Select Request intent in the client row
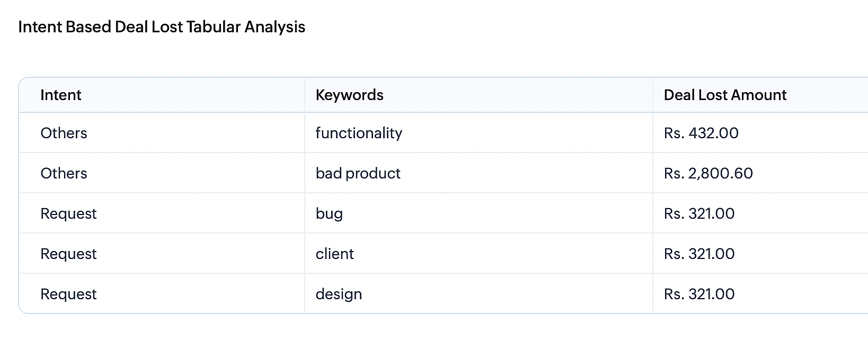The width and height of the screenshot is (868, 340). click(68, 254)
